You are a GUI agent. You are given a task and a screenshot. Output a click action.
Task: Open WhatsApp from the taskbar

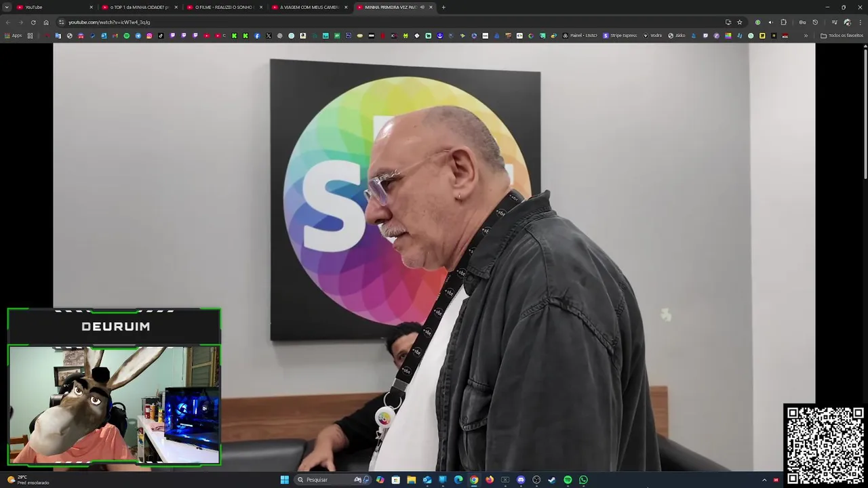pyautogui.click(x=583, y=480)
